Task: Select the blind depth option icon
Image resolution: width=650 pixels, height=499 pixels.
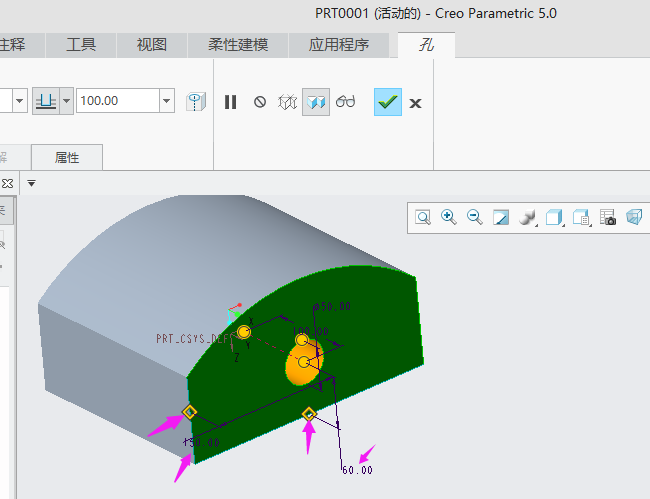Action: [46, 101]
